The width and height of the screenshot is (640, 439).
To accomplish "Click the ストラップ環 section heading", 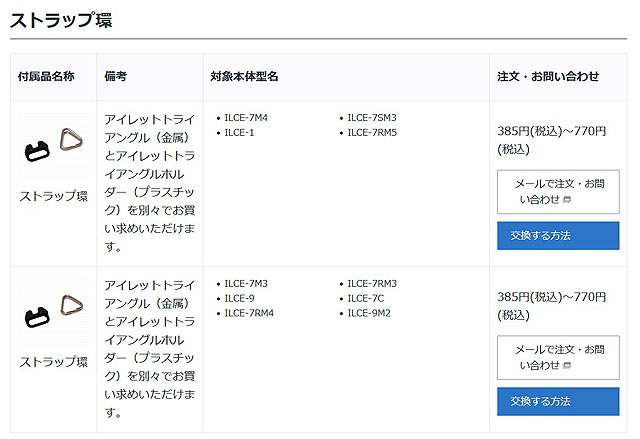I will coord(61,20).
